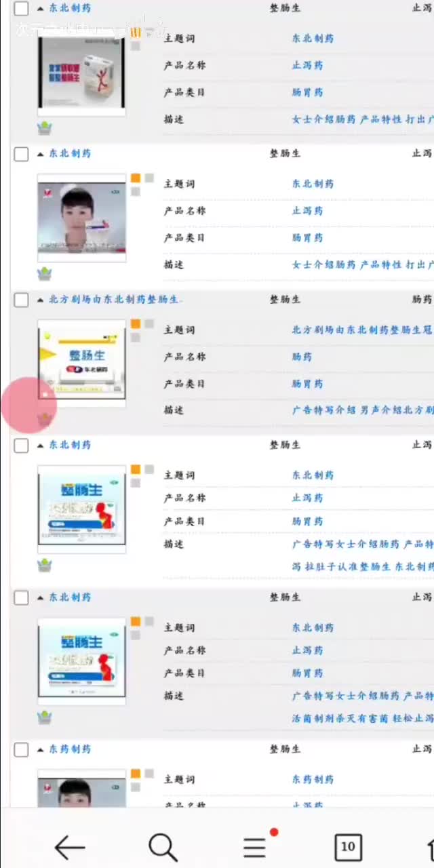Collapse the 北方剧场由东北制药整肠生 entry triangle
This screenshot has width=434, height=868.
[x=41, y=300]
